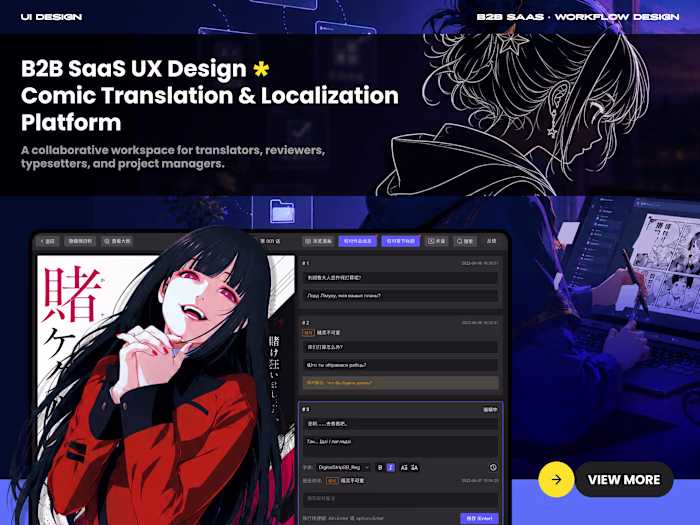Open the view large image magnifier button
This screenshot has height=525, width=700.
[x=117, y=241]
